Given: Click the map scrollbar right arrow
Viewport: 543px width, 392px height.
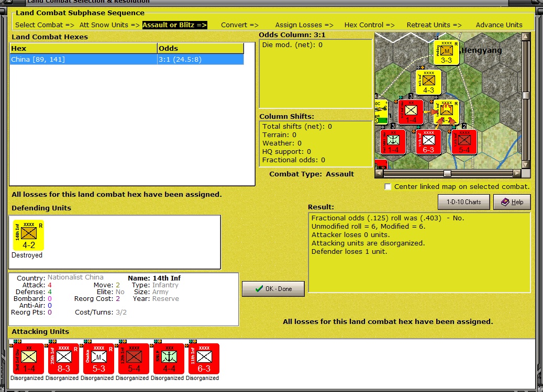Looking at the screenshot, I should coord(517,173).
